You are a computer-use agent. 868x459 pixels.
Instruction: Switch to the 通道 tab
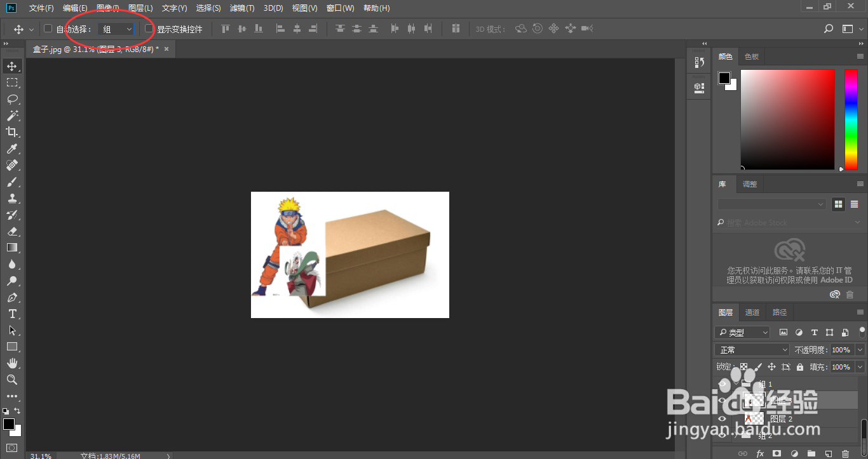[x=752, y=312]
